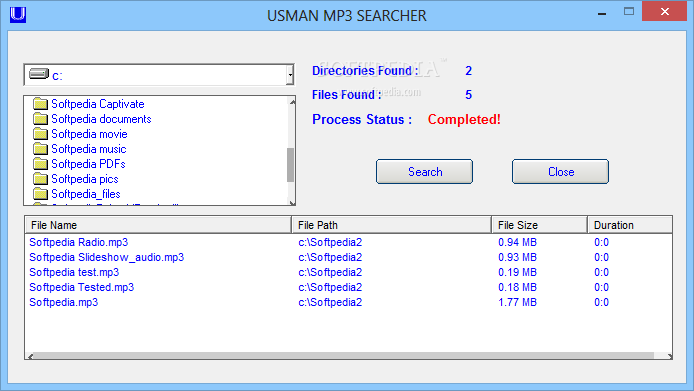Select the Softpedia_files folder icon
This screenshot has height=391, width=694.
coord(40,194)
